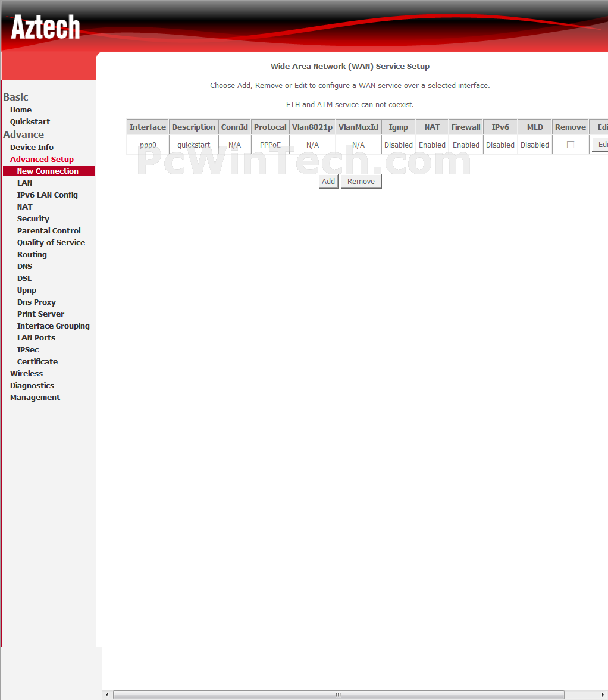Click the Vlan8021p column header
Viewport: 608px width, 700px height.
[312, 127]
